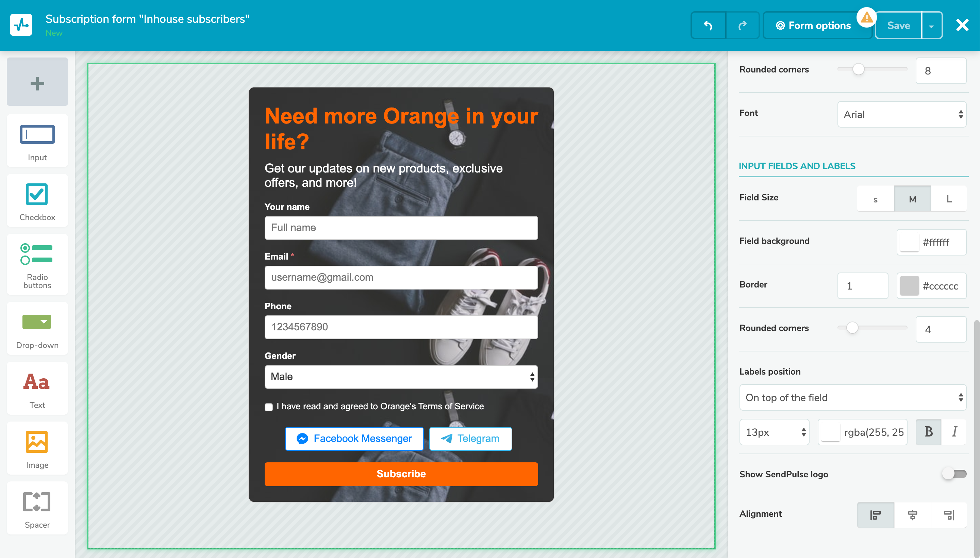Viewport: 980px width, 560px height.
Task: Click the Undo arrow in the toolbar
Action: coord(708,25)
